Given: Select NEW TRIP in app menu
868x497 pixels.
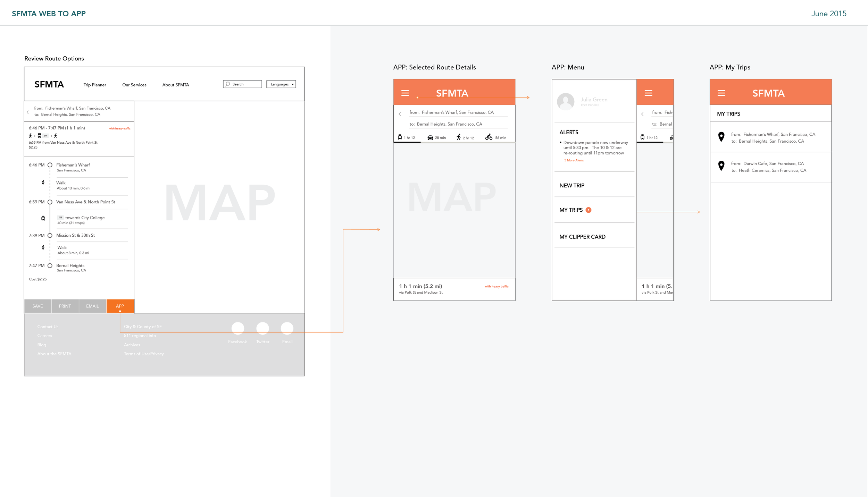Looking at the screenshot, I should click(572, 186).
